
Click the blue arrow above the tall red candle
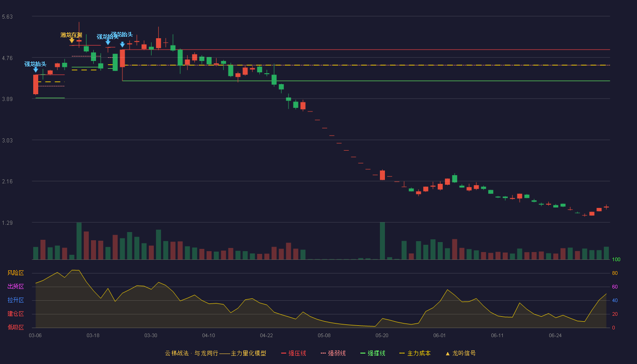tap(122, 45)
